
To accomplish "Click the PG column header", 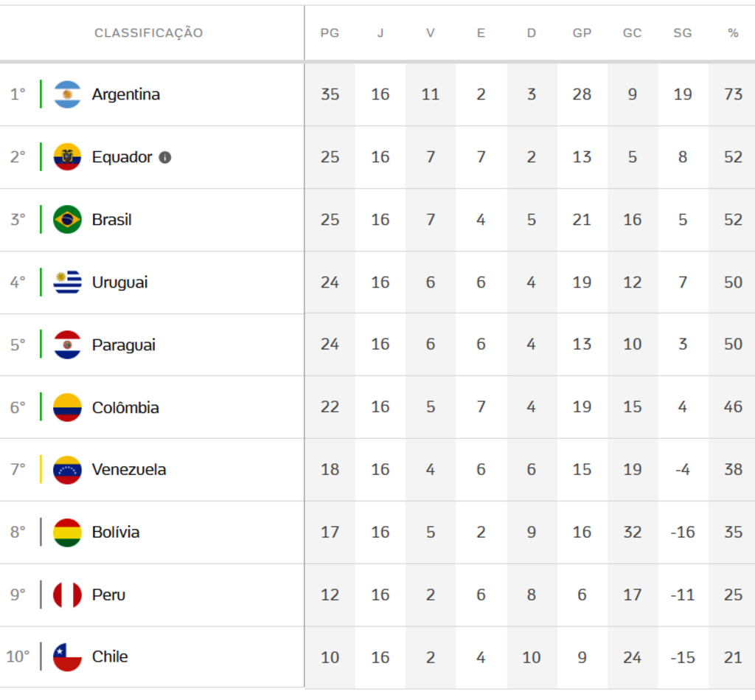I will (330, 32).
